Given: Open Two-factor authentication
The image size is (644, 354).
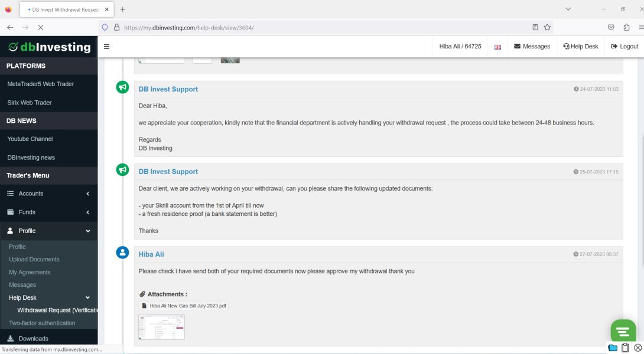Looking at the screenshot, I should pos(42,323).
